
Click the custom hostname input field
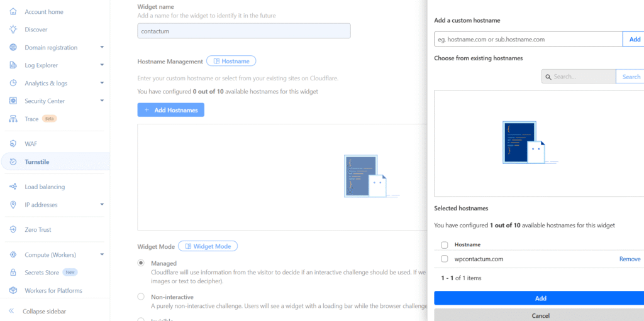528,39
